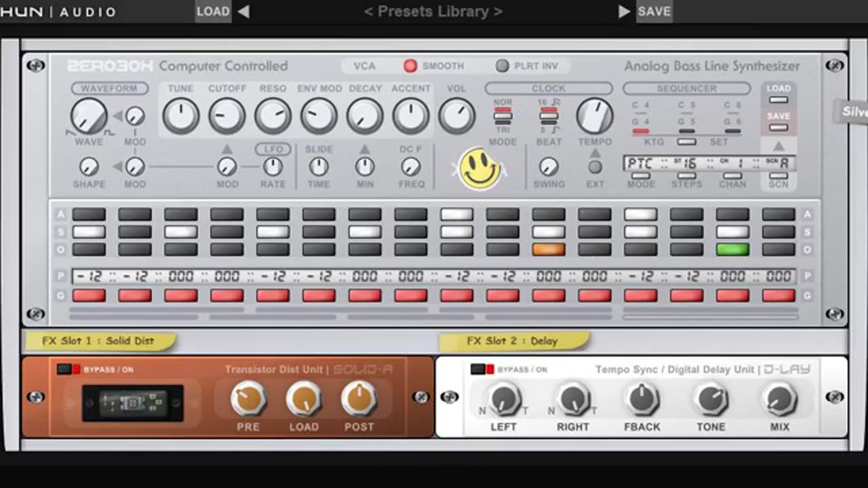Click the triangle arrow above EXT button
The width and height of the screenshot is (868, 488).
[595, 153]
